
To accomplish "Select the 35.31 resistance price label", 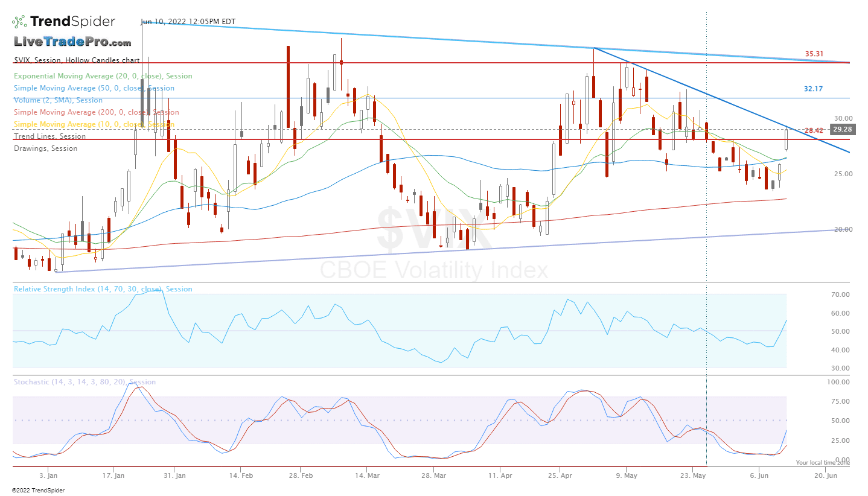I will [x=814, y=54].
